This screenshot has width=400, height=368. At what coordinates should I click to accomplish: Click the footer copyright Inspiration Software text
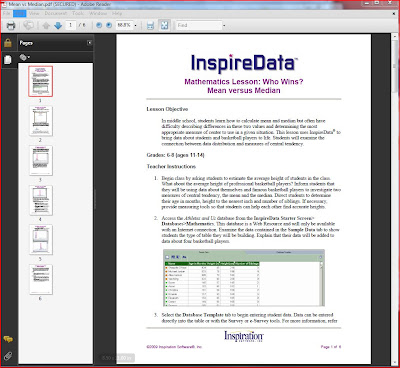pos(174,347)
